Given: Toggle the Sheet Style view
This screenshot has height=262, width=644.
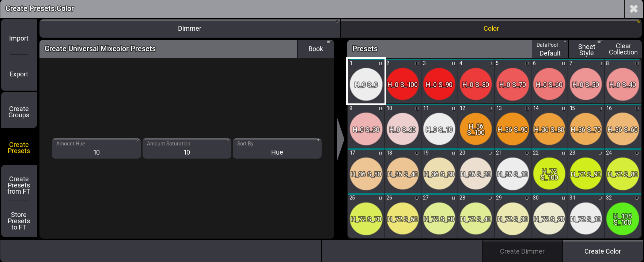Looking at the screenshot, I should [586, 49].
